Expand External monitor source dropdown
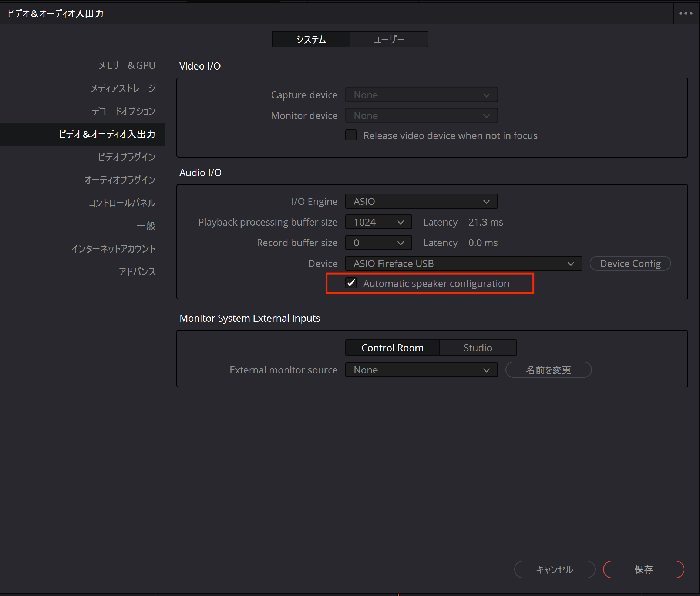 click(x=421, y=370)
